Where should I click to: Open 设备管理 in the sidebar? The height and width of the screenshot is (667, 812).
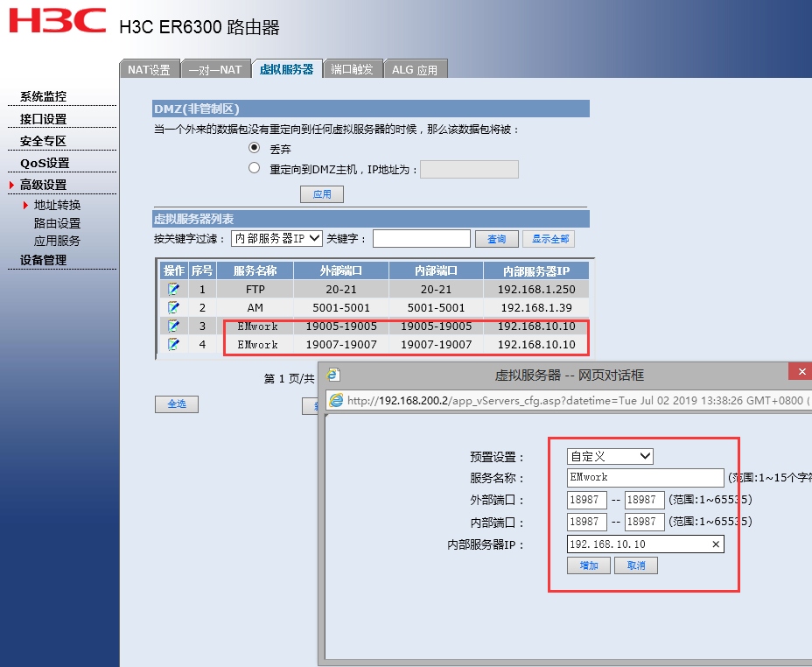tap(43, 260)
